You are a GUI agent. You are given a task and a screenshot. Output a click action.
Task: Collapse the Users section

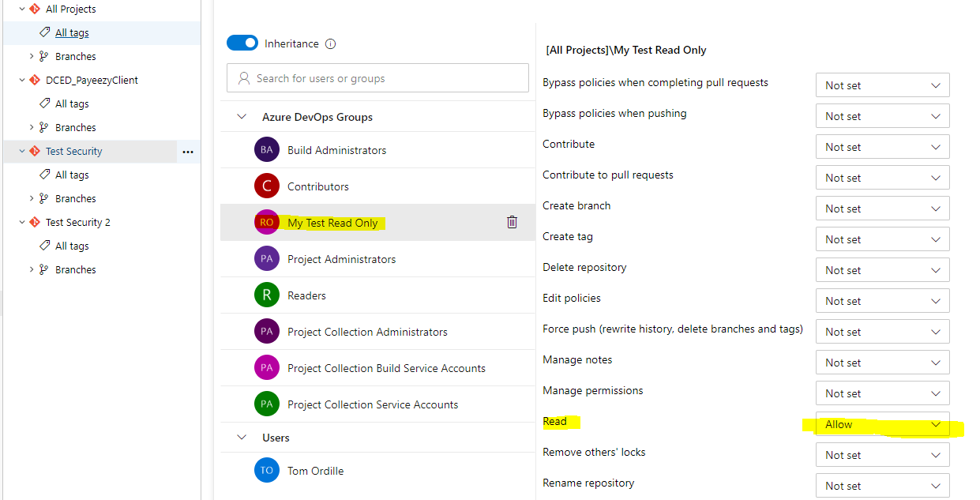pos(242,438)
